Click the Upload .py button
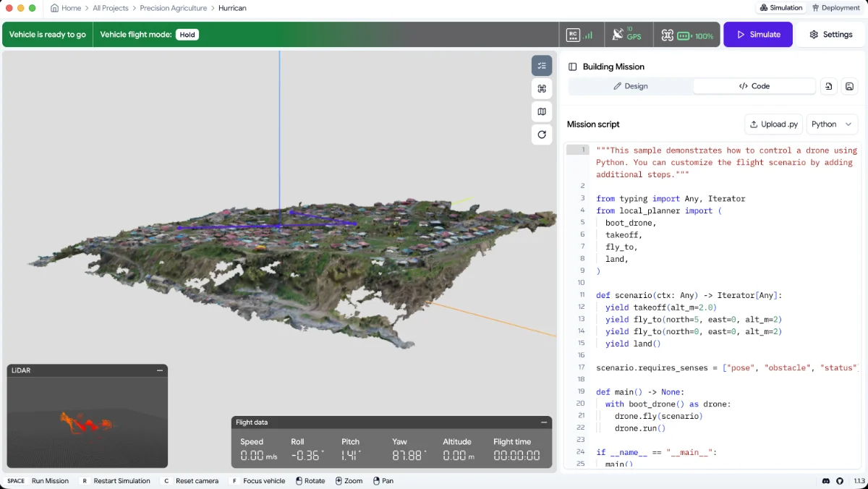The image size is (868, 489). [773, 124]
